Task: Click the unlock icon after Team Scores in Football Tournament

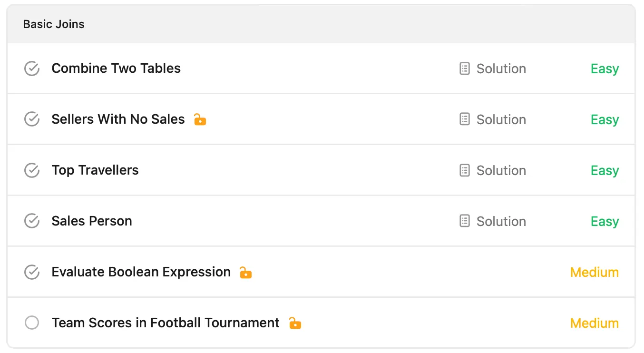Action: (295, 323)
